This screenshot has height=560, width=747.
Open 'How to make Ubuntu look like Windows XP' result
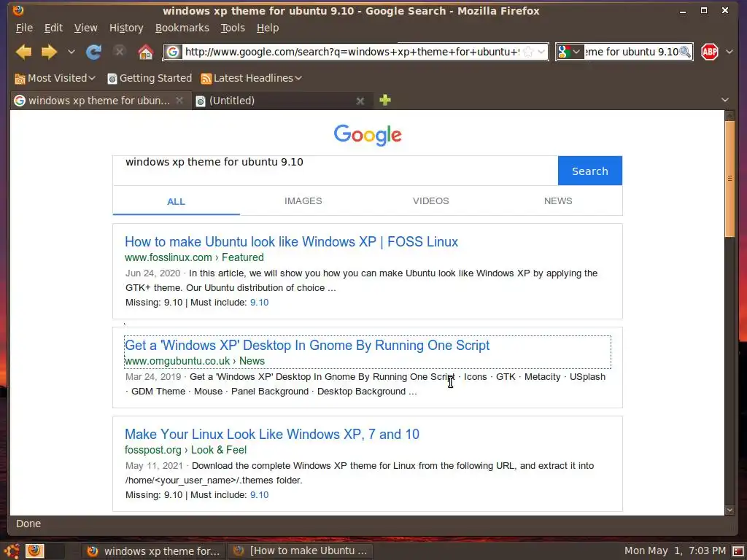(291, 242)
